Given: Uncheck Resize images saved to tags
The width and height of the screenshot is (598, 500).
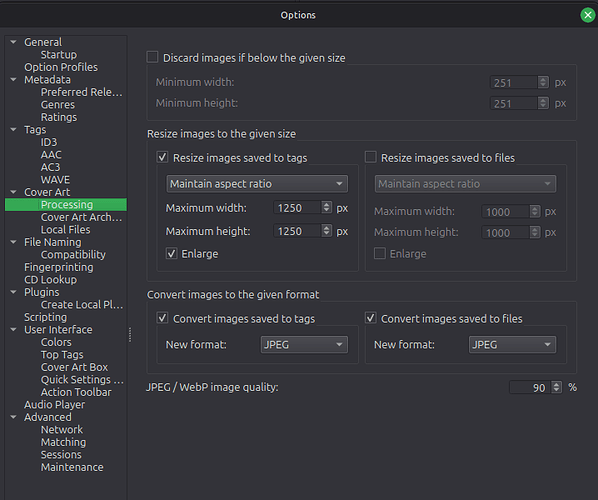Looking at the screenshot, I should click(x=162, y=157).
